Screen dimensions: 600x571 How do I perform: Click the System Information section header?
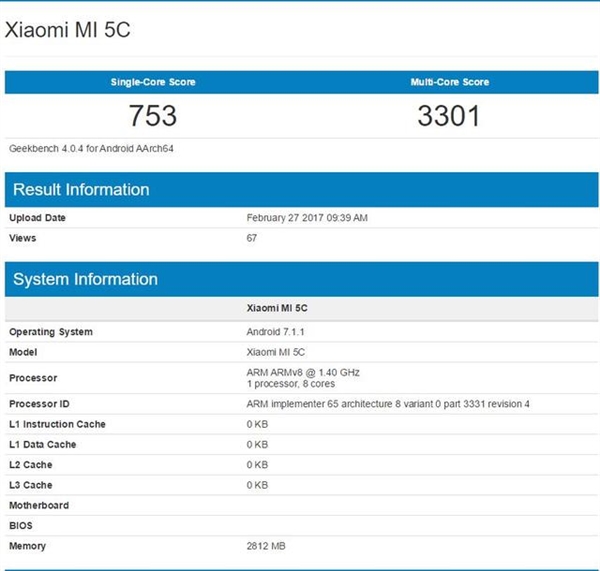pyautogui.click(x=85, y=280)
